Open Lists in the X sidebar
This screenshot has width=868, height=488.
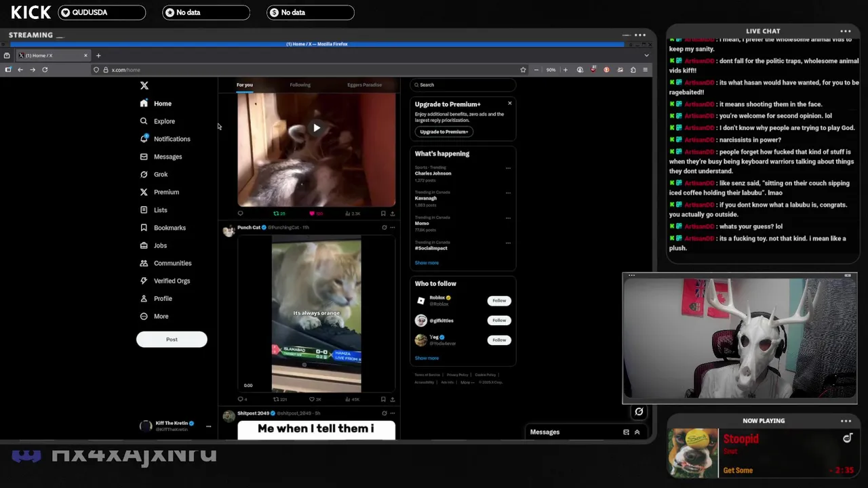point(154,210)
